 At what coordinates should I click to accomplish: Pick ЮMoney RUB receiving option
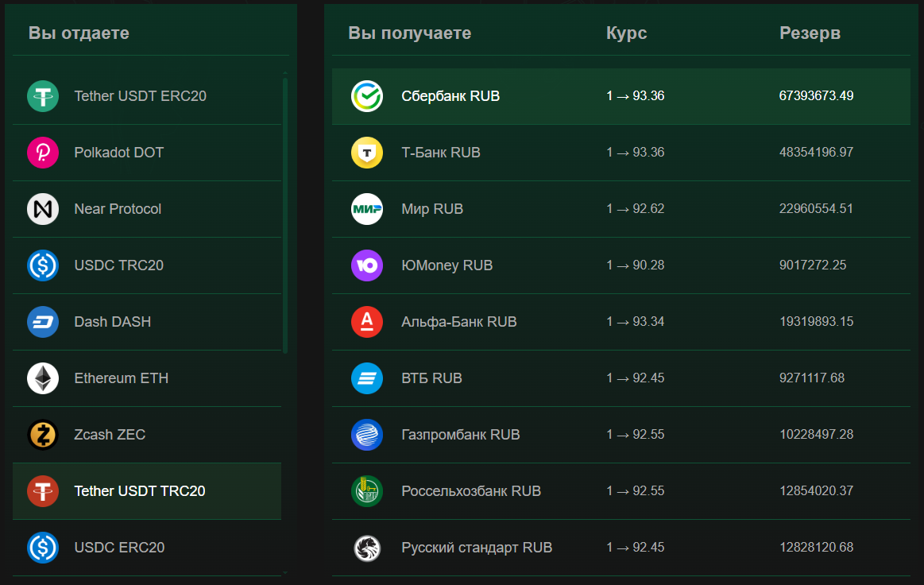621,265
